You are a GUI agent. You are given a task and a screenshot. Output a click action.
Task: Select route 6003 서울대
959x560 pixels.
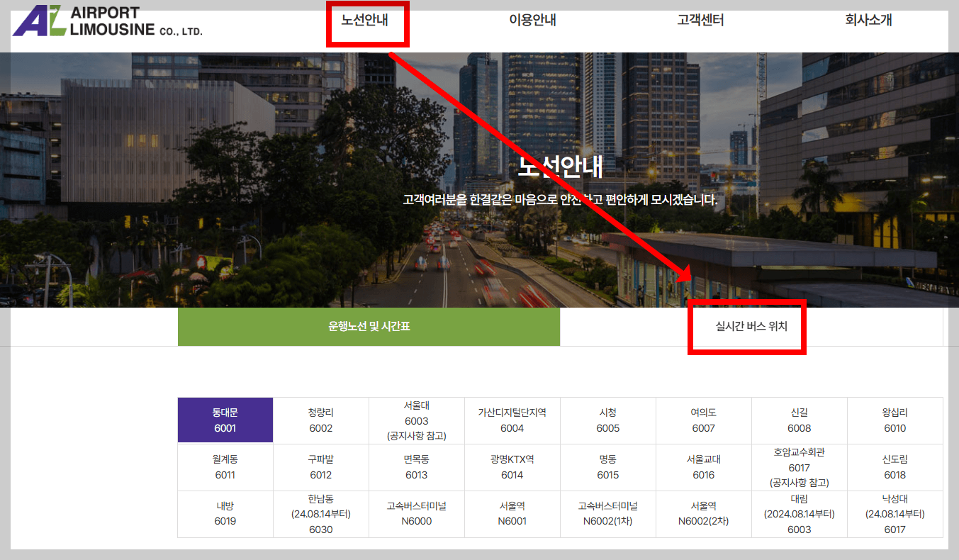[x=416, y=420]
